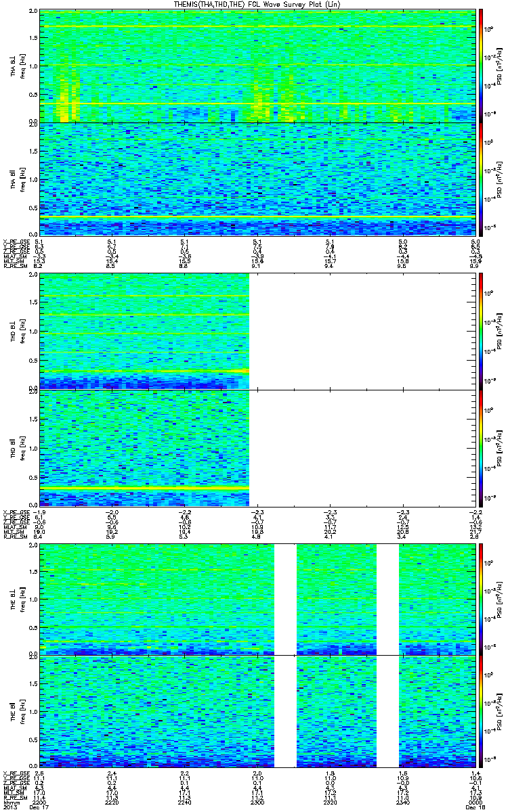The height and width of the screenshot is (812, 508).
Task: Click the PSD color bar beside THA BII
Action: [x=481, y=179]
